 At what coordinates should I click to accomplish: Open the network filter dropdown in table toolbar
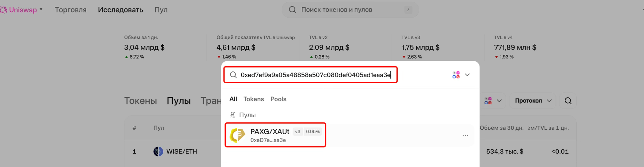coord(493,101)
